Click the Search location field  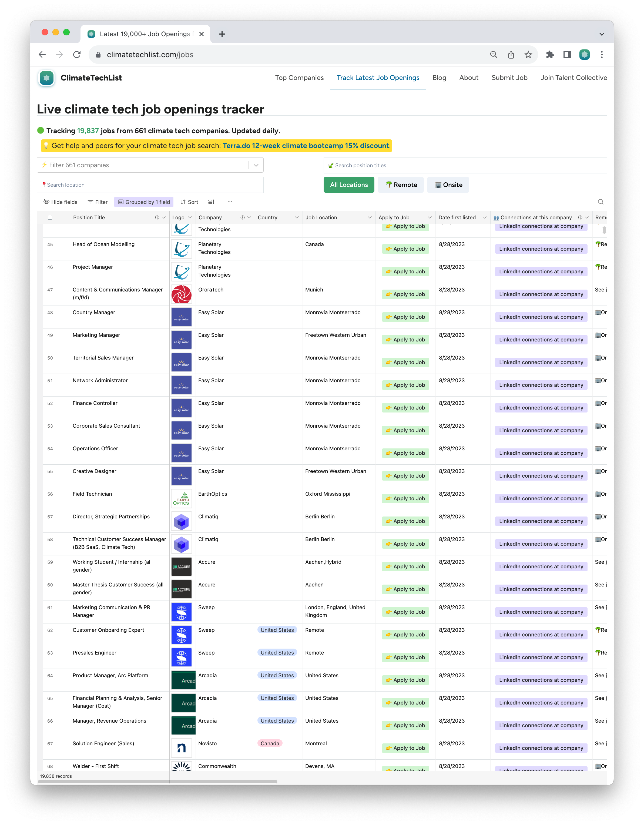click(x=150, y=185)
